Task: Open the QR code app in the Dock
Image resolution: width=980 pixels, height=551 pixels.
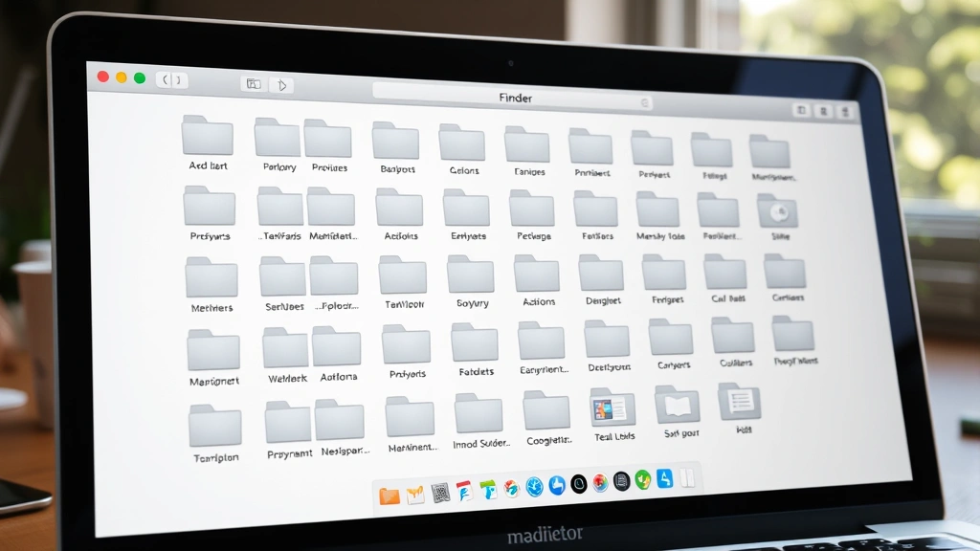Action: [440, 489]
